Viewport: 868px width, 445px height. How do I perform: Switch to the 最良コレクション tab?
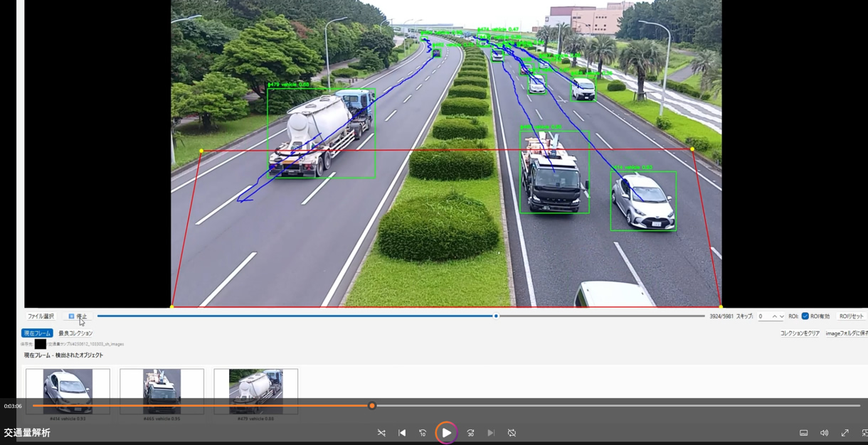coord(75,333)
